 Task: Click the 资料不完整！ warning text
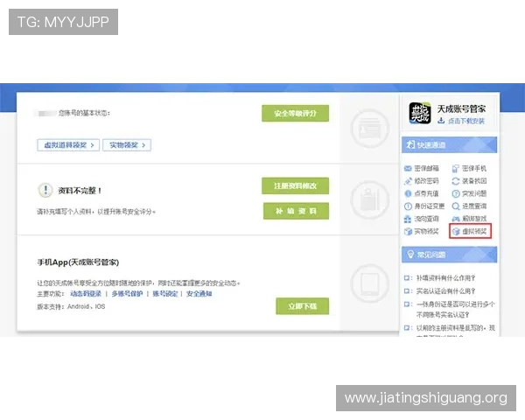tap(80, 191)
